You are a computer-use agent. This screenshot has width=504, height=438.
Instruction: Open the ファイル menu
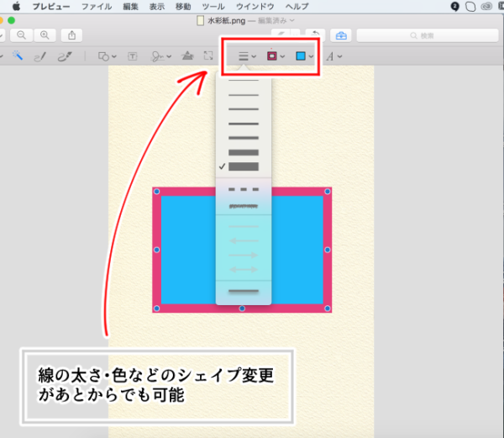pyautogui.click(x=97, y=7)
